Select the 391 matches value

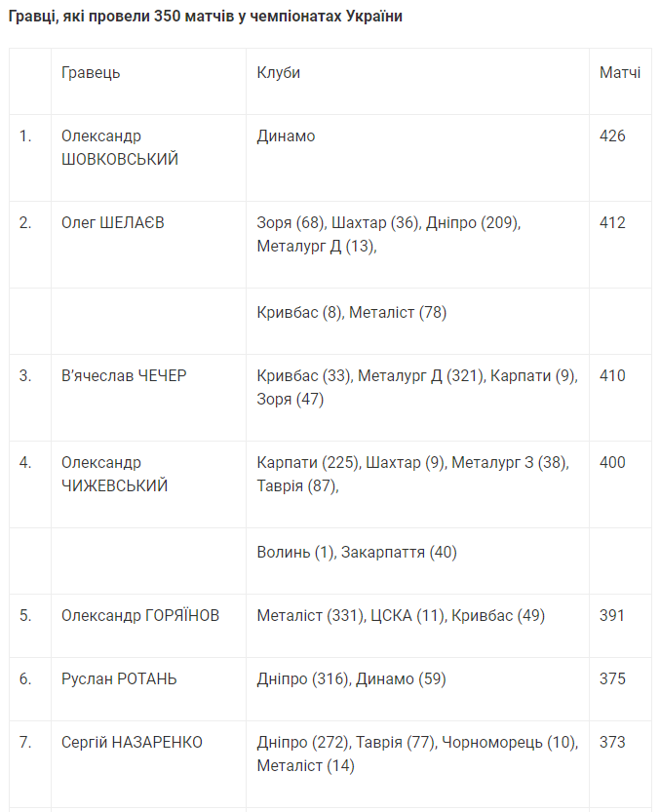pyautogui.click(x=612, y=615)
